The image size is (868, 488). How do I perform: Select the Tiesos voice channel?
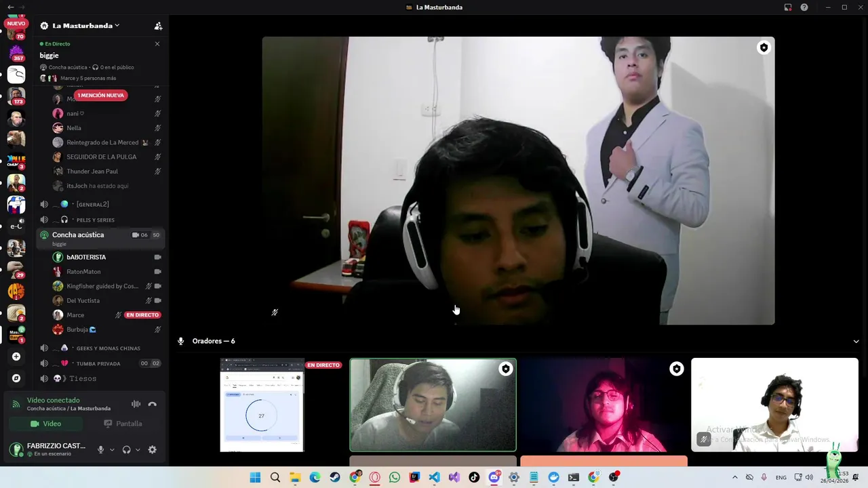point(100,378)
